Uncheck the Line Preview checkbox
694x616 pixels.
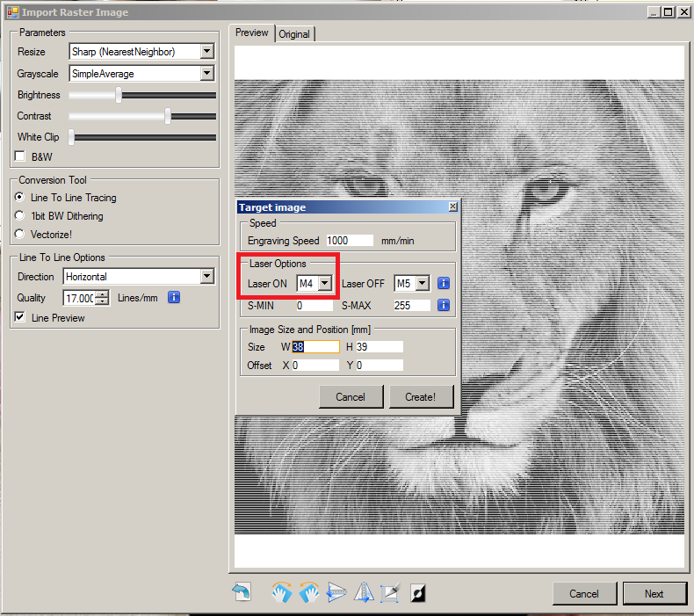[20, 317]
